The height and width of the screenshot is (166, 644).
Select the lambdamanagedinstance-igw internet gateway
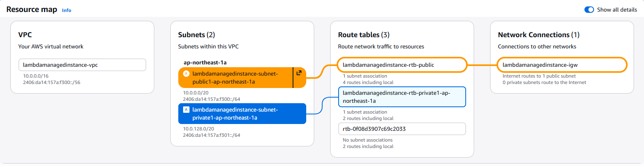point(562,65)
